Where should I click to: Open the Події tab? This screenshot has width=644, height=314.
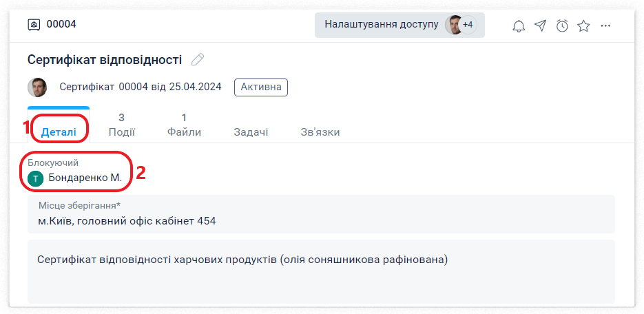point(121,125)
